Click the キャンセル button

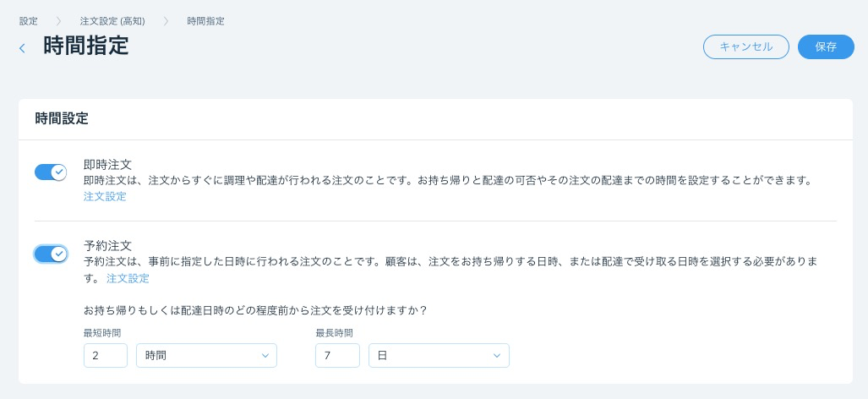745,47
